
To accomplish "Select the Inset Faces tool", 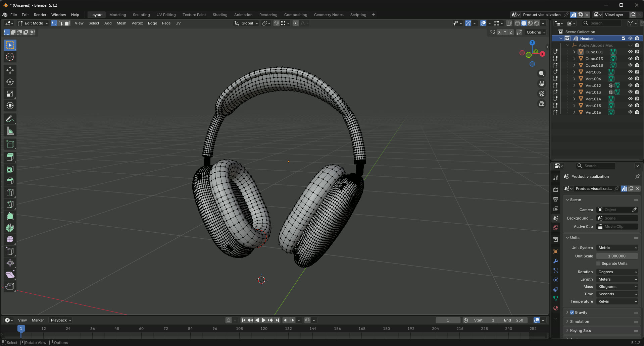I will 10,169.
